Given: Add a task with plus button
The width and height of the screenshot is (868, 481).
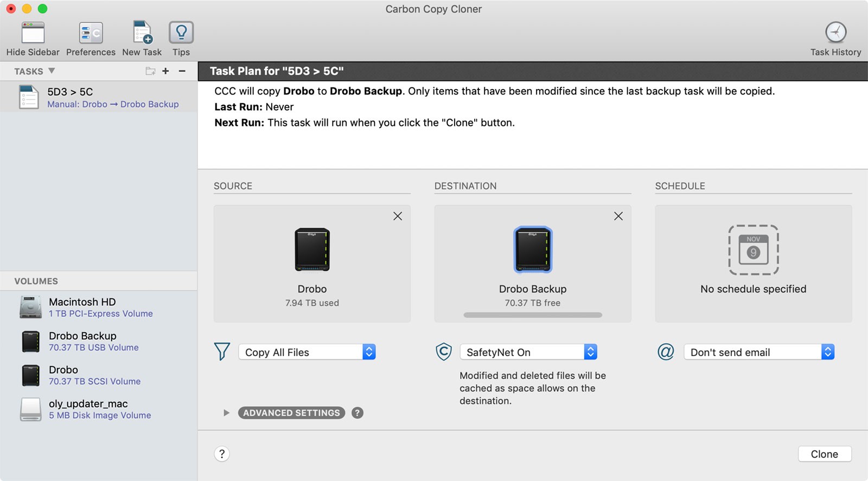Looking at the screenshot, I should (x=165, y=71).
